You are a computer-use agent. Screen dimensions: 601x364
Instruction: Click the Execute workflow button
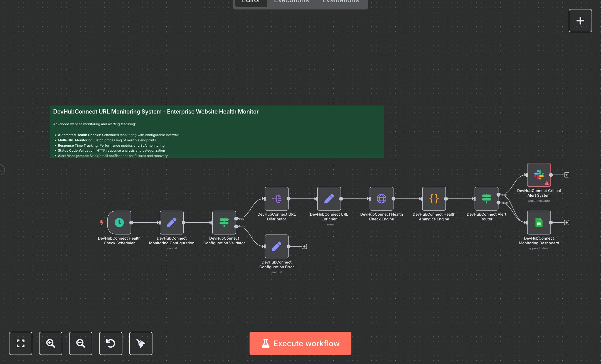[x=300, y=343]
